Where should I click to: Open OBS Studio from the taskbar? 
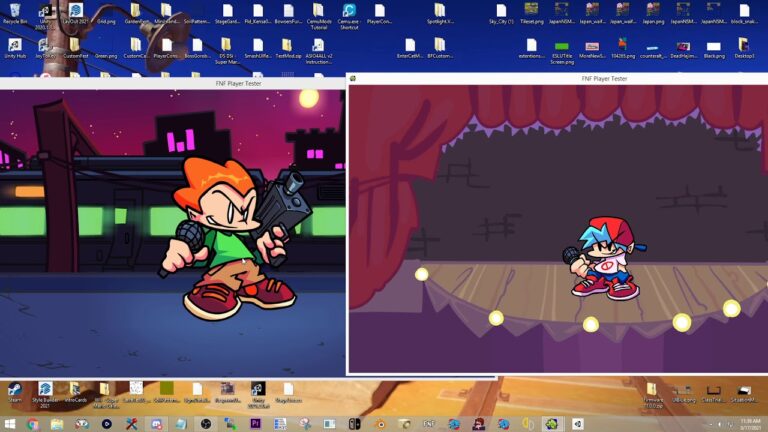206,424
